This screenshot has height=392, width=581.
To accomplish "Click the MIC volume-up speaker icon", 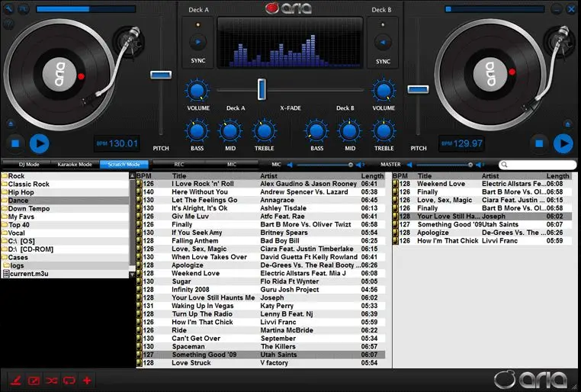I will [x=359, y=165].
